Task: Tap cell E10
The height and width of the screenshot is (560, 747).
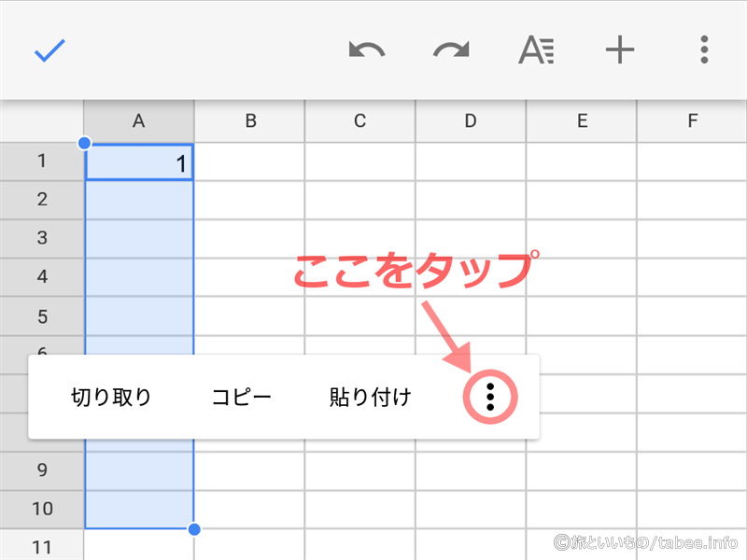Action: (x=582, y=510)
